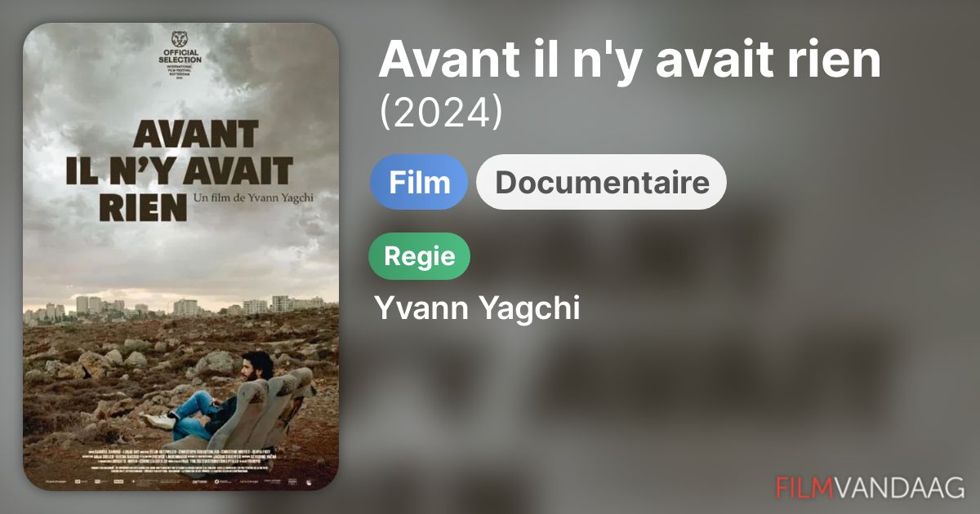This screenshot has height=514, width=980.
Task: Click the red FILM part of the logo
Action: (804, 487)
